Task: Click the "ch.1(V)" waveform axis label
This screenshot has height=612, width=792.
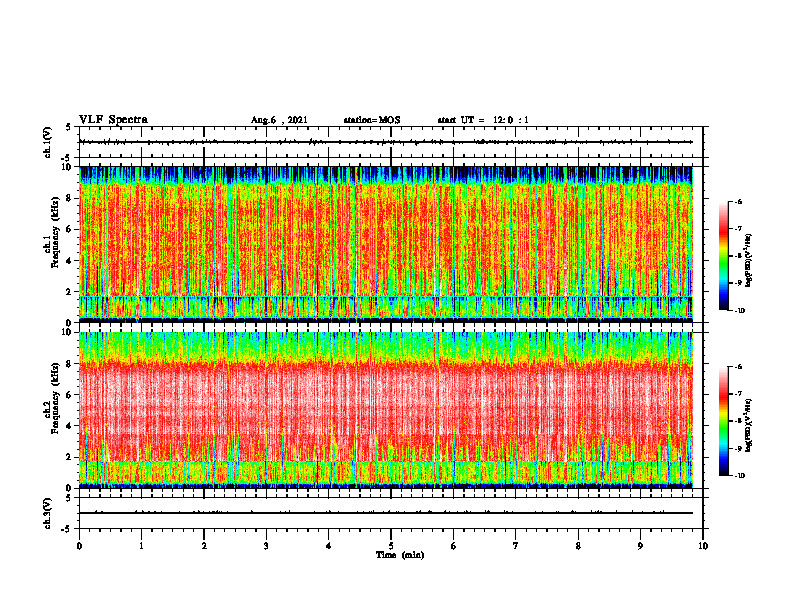Action: pos(48,142)
